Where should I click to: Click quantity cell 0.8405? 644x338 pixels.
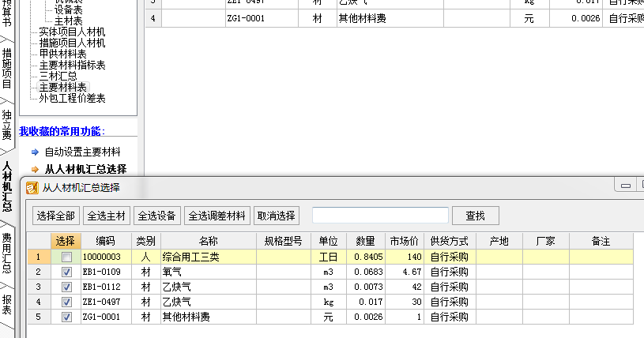point(366,257)
